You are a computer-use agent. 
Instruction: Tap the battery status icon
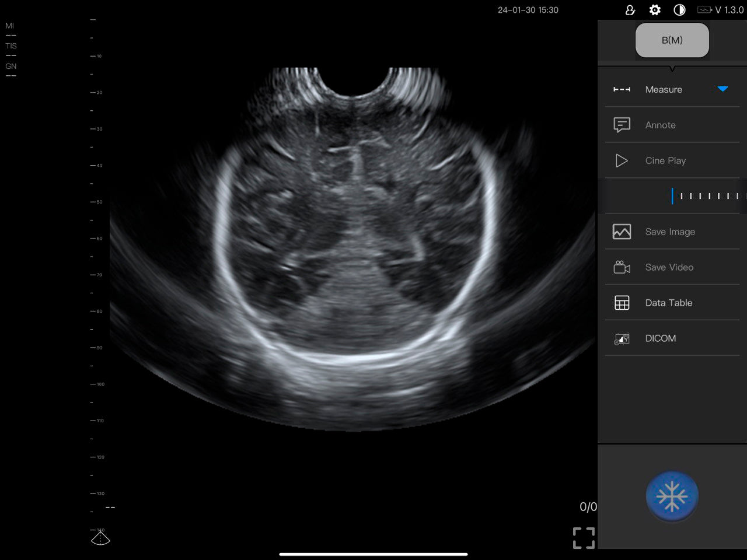704,10
